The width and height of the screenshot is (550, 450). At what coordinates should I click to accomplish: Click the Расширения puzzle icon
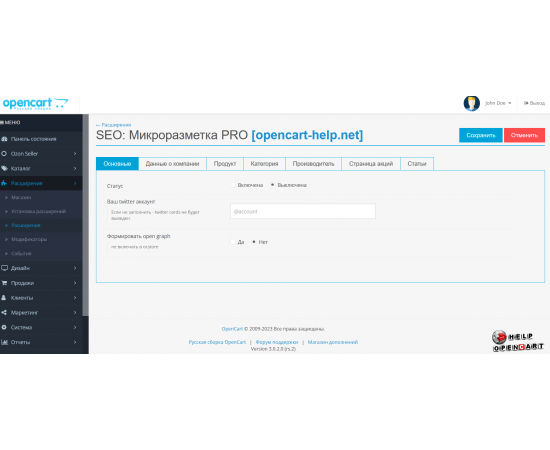4,183
